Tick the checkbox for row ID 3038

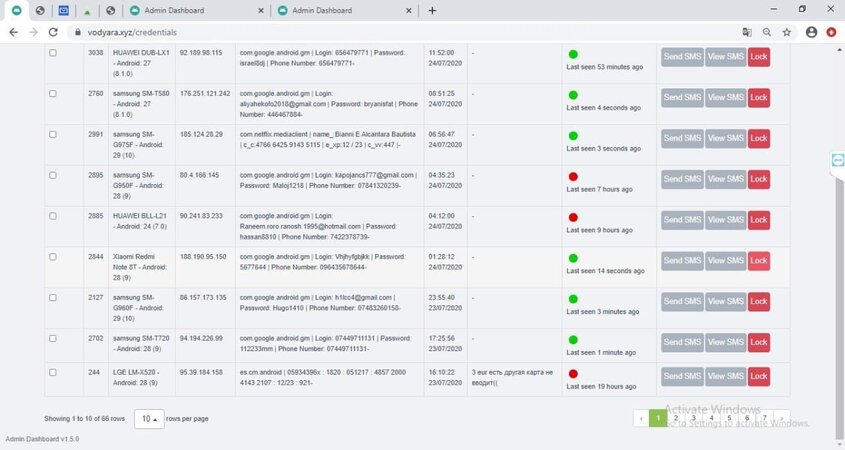[x=53, y=51]
